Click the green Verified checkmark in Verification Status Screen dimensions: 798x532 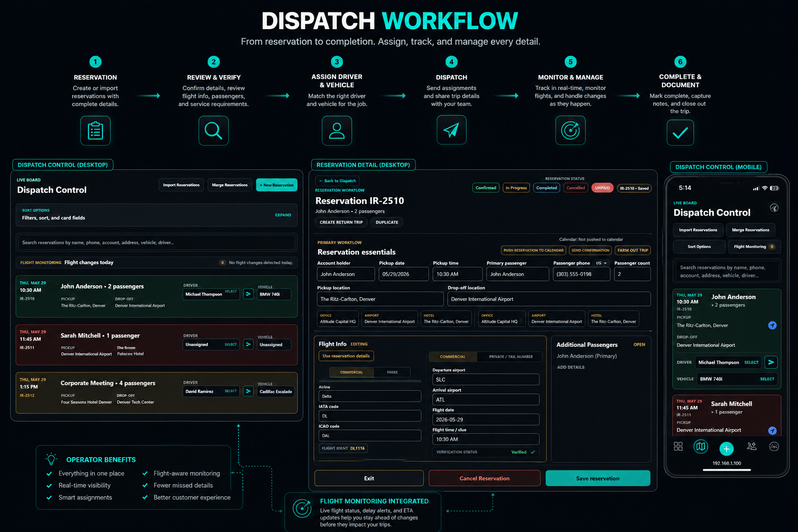click(x=533, y=452)
